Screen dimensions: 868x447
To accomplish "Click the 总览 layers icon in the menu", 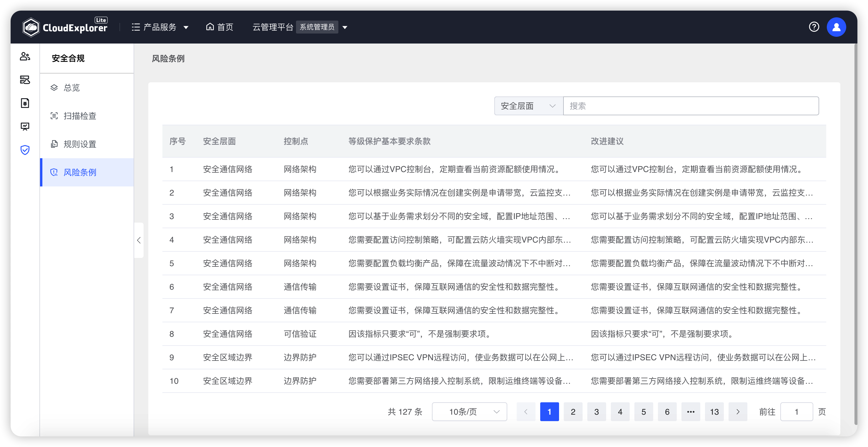I will pyautogui.click(x=54, y=88).
